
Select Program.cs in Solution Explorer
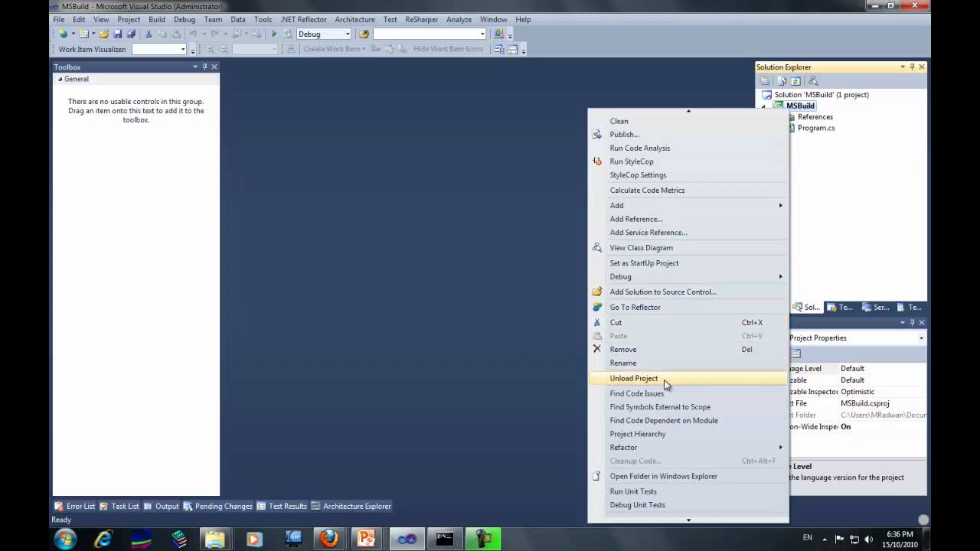pyautogui.click(x=816, y=128)
